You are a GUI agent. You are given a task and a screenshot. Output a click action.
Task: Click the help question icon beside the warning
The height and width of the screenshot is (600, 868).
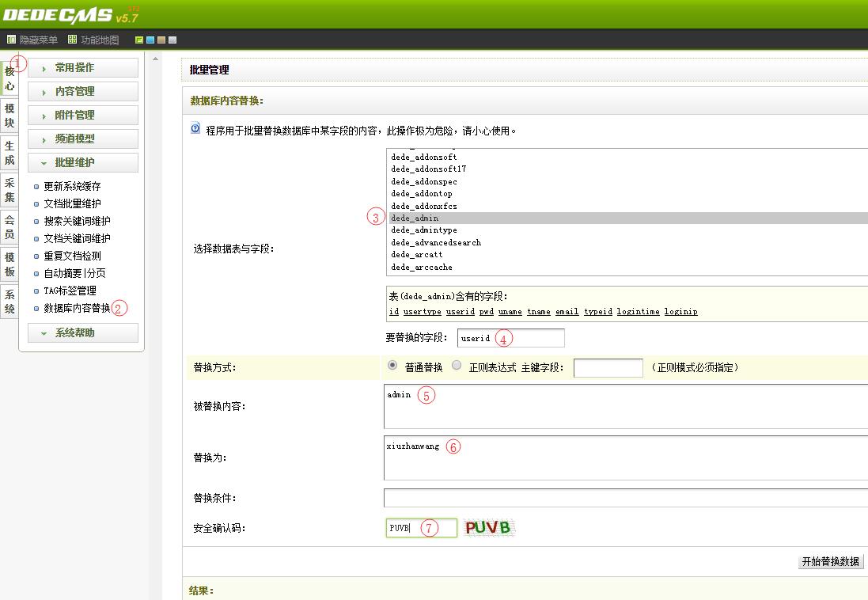click(195, 128)
